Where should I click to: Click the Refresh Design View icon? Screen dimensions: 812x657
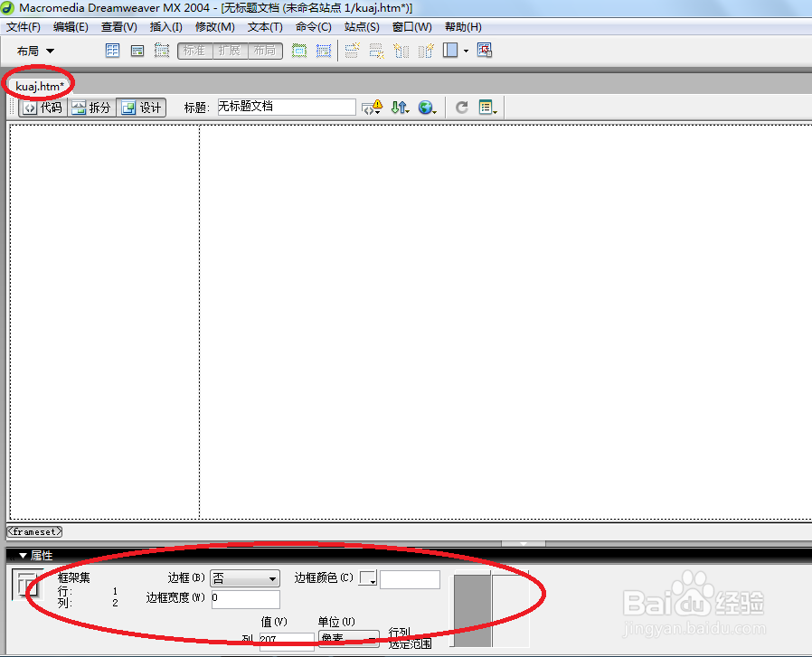(461, 108)
